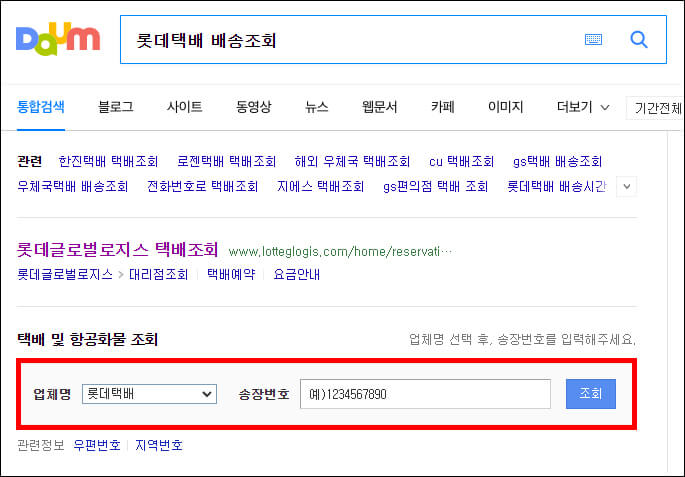Click related search 한진택배 택배조회

[108, 162]
